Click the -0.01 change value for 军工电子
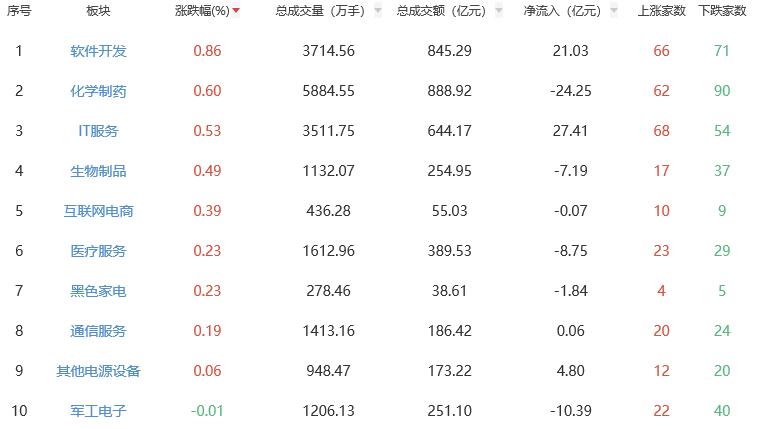The height and width of the screenshot is (429, 763). click(205, 411)
